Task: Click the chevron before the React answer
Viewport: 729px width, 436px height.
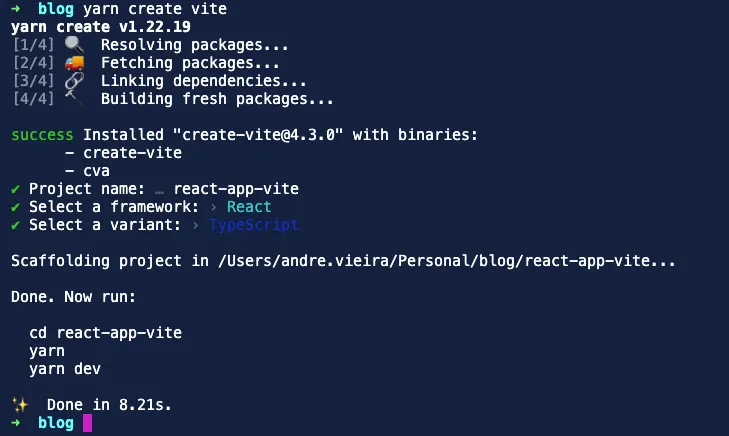Action: tap(215, 207)
